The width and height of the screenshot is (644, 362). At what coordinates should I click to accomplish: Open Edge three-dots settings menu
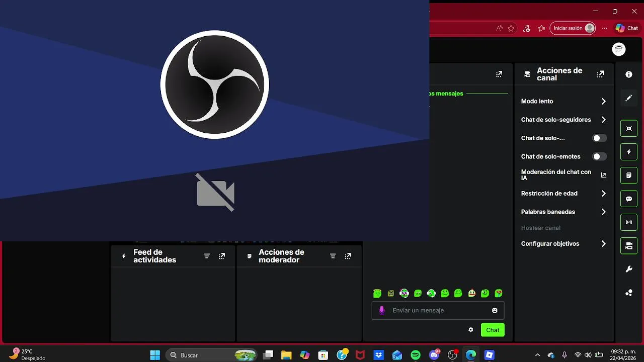(604, 28)
